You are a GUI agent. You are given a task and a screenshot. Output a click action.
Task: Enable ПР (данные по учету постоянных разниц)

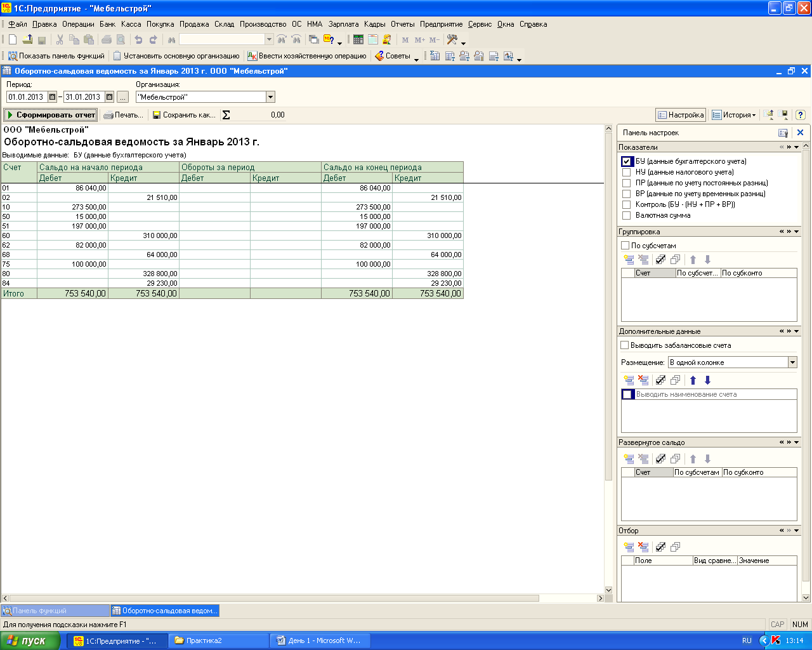[x=627, y=183]
